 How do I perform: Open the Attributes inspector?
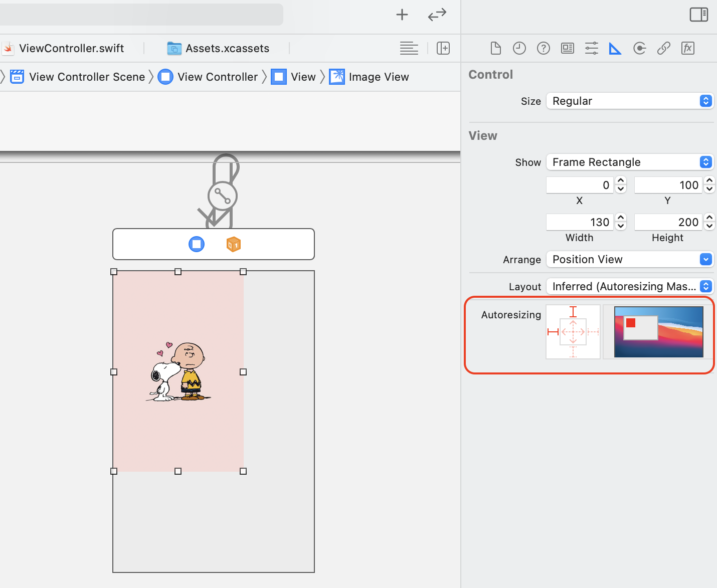tap(592, 48)
